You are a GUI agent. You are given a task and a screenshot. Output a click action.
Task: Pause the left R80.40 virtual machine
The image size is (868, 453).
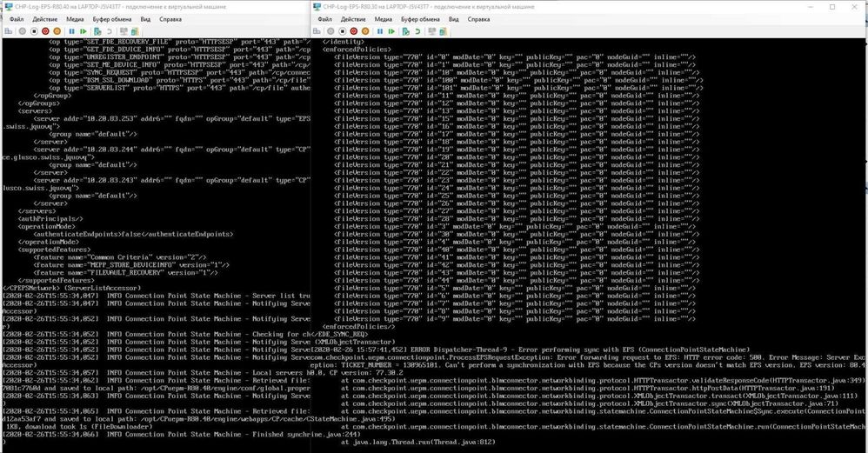pos(70,30)
